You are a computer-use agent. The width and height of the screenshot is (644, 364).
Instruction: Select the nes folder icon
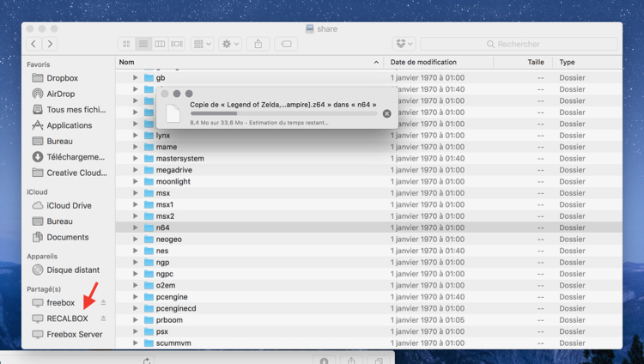coord(149,251)
